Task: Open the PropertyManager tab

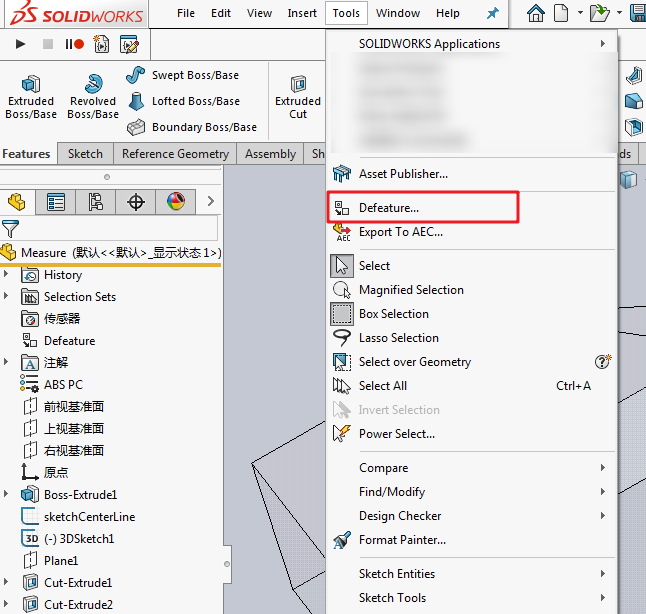Action: tap(56, 202)
